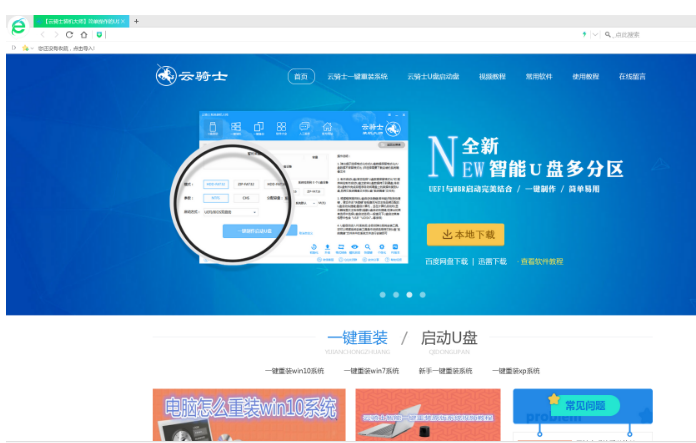Click the bookmark import hint text
696x443 pixels.
66,48
